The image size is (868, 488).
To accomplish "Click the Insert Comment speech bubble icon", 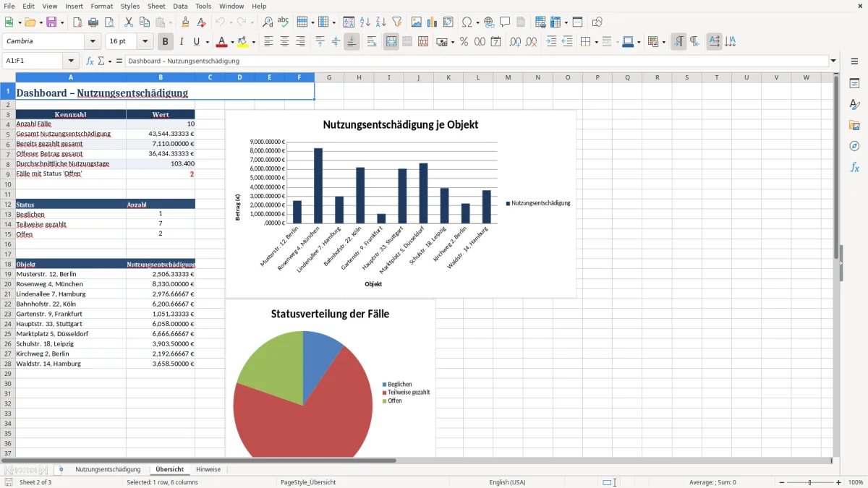I will point(505,22).
